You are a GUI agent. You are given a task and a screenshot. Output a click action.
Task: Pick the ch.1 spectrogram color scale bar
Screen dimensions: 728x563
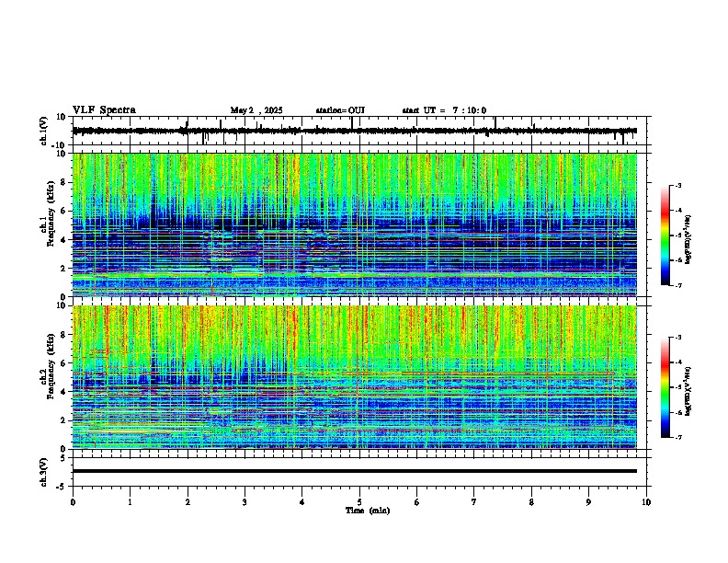coord(665,236)
